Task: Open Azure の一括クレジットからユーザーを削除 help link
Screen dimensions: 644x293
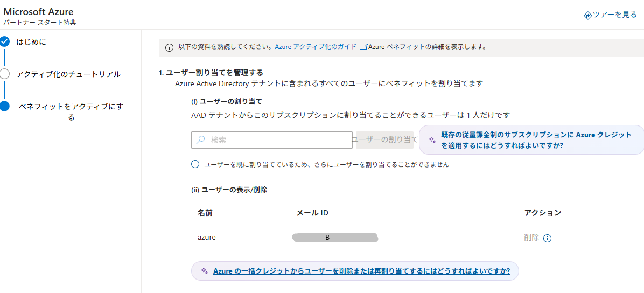Action: (x=361, y=271)
